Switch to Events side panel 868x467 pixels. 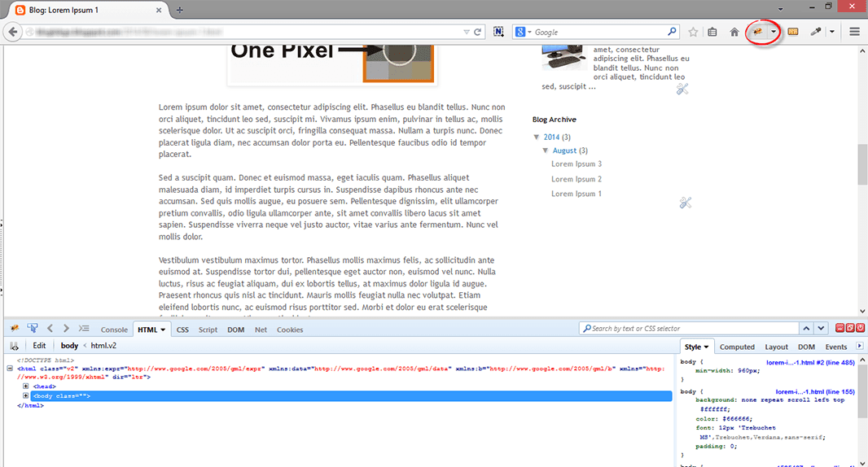tap(836, 347)
